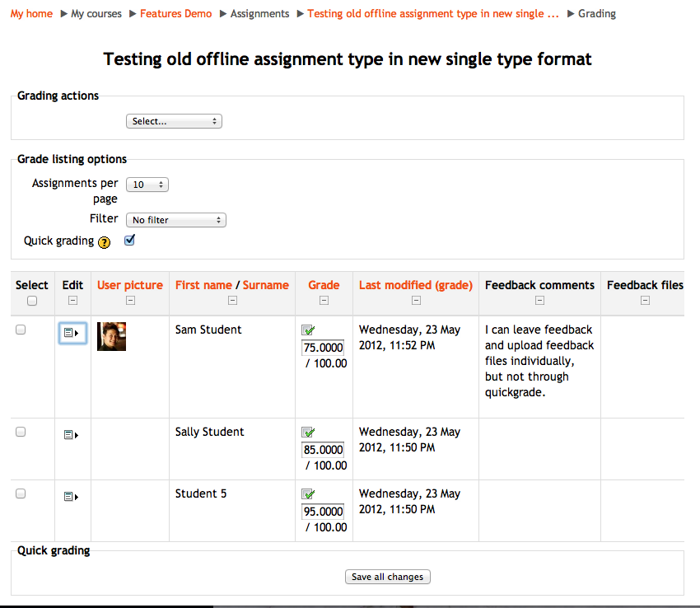Open the edit icon for Sally Student
The image size is (700, 608).
click(x=71, y=435)
